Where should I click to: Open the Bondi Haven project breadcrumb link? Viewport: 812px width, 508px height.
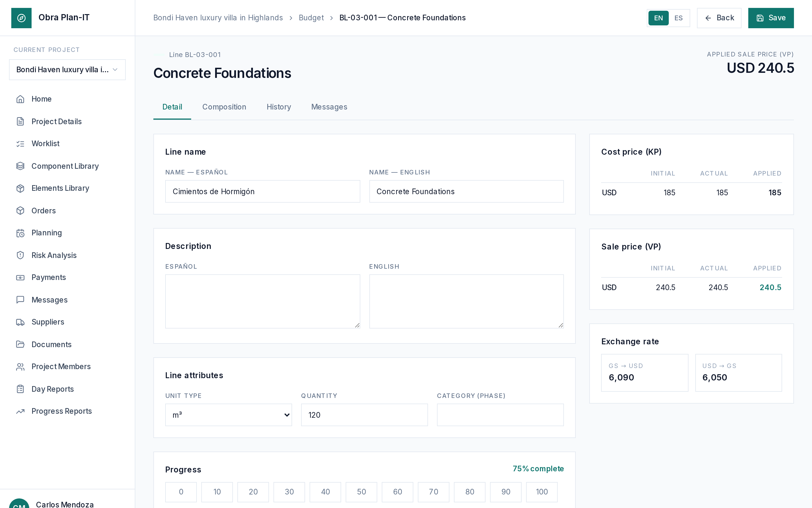coord(218,18)
